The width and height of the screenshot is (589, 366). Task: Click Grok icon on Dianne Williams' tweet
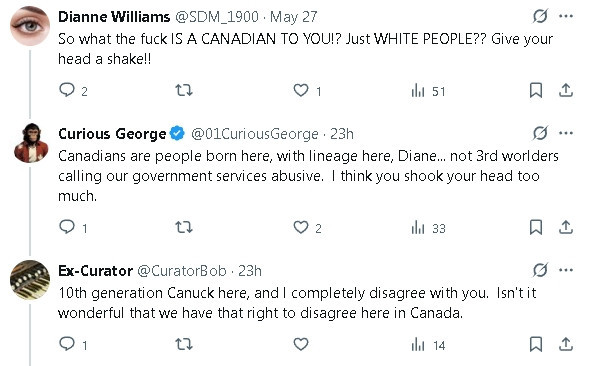pyautogui.click(x=540, y=16)
